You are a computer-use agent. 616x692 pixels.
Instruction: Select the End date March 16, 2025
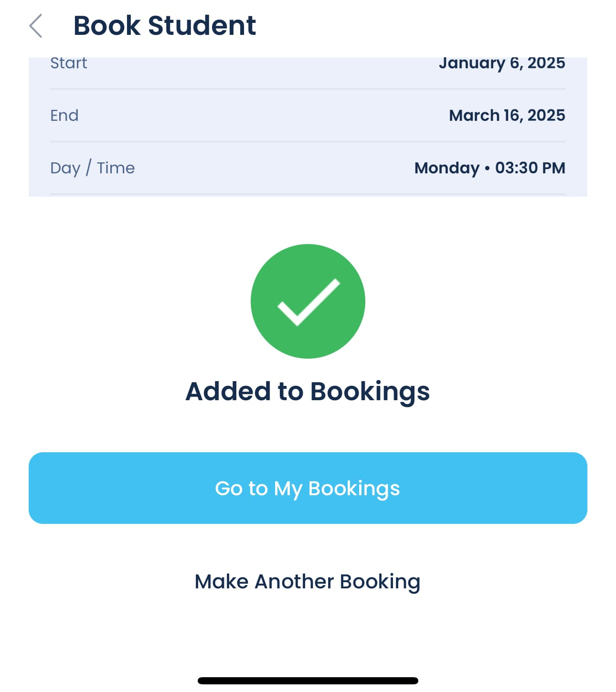tap(507, 115)
